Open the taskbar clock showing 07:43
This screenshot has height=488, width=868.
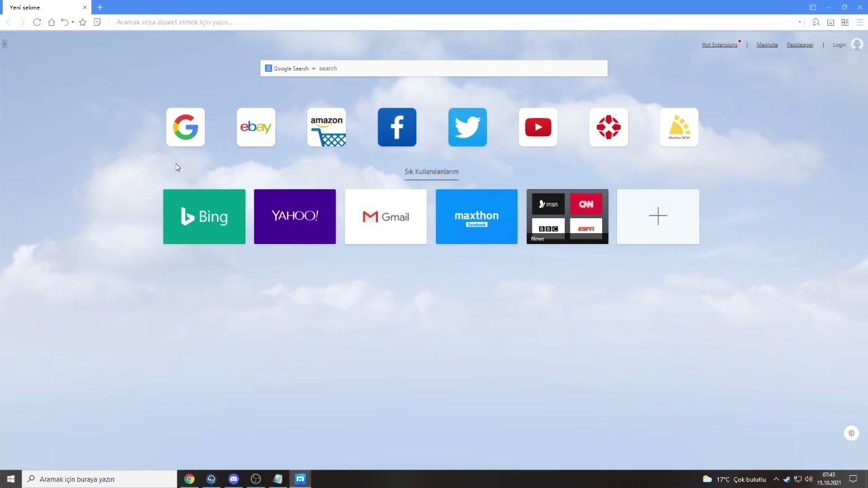829,479
